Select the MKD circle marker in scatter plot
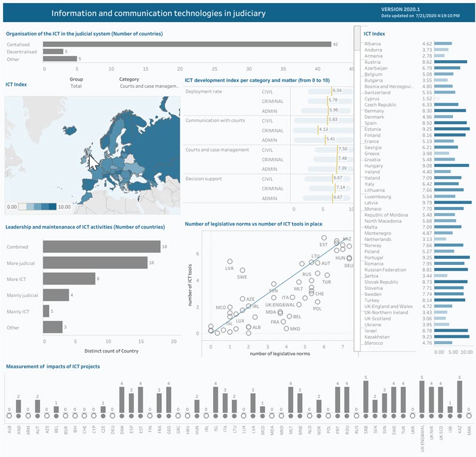476x457 pixels. (286, 328)
